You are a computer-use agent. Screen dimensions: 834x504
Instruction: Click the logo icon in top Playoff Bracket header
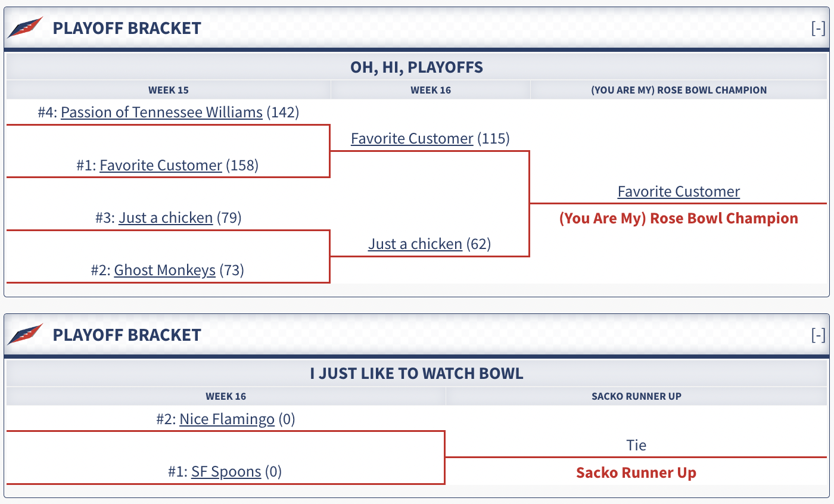tap(25, 28)
